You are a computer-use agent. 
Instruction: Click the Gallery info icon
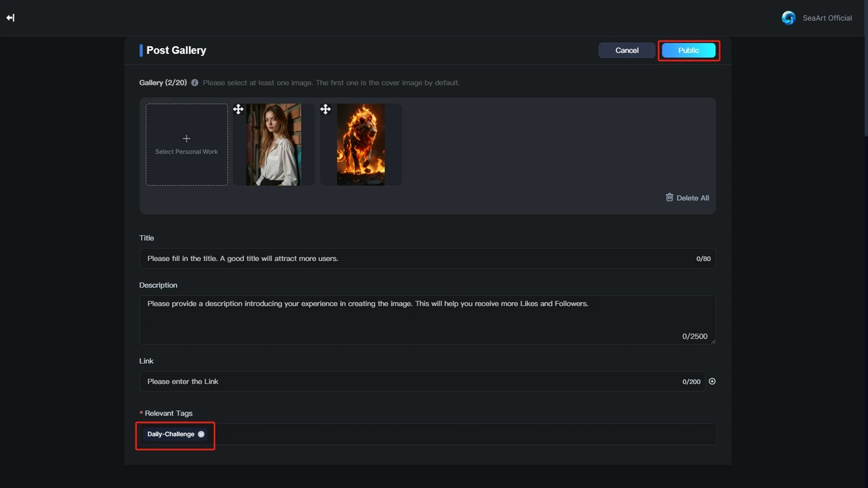[x=194, y=83]
